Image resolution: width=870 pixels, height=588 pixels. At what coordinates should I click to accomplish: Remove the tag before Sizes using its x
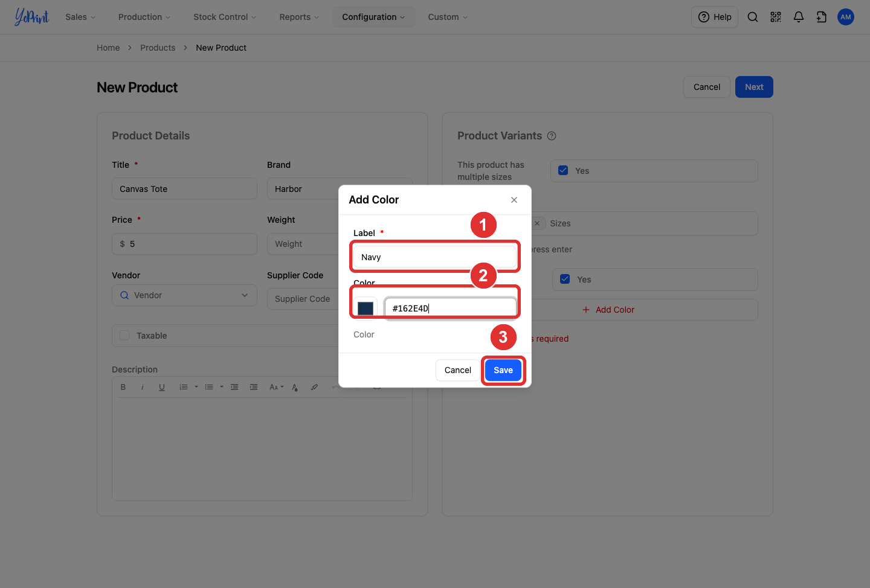[537, 223]
